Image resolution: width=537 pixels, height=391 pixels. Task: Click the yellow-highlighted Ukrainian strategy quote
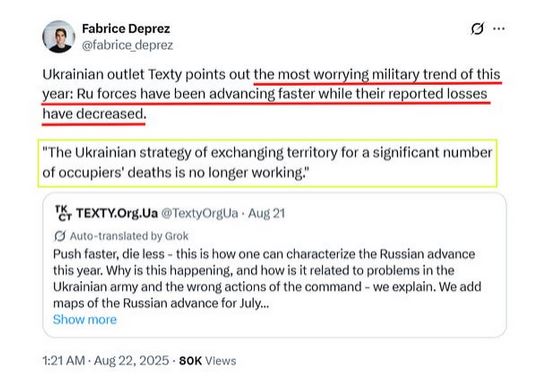click(267, 163)
